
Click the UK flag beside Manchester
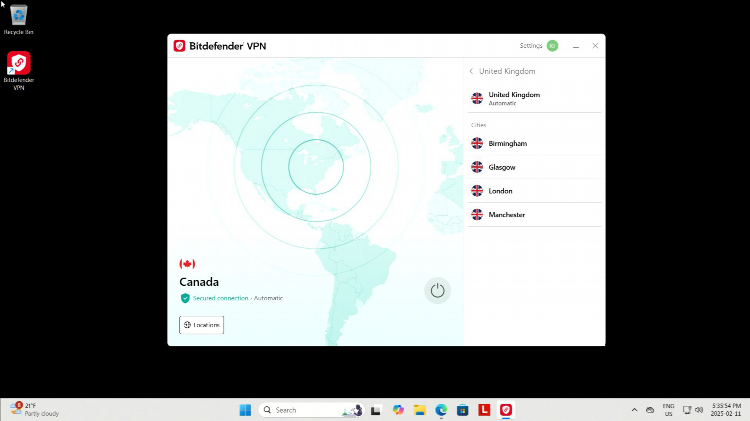coord(477,214)
